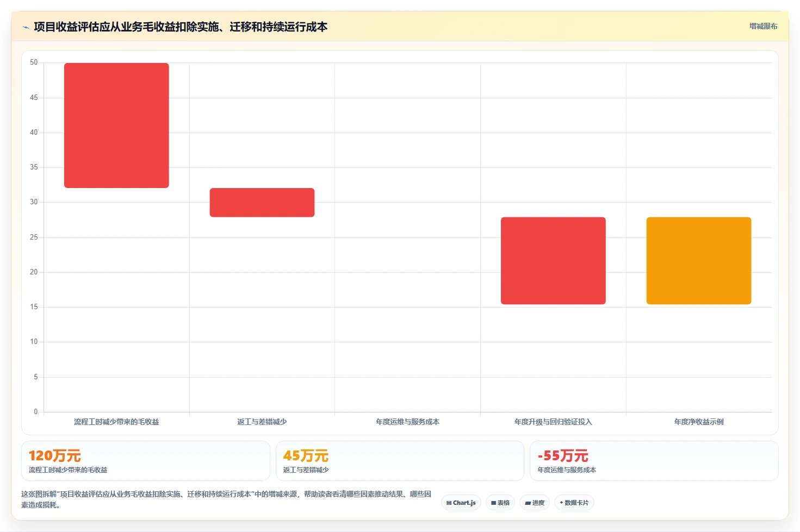The image size is (800, 532).
Task: Click the red bar for 流程工时减少带来的毛收益
Action: [x=116, y=126]
